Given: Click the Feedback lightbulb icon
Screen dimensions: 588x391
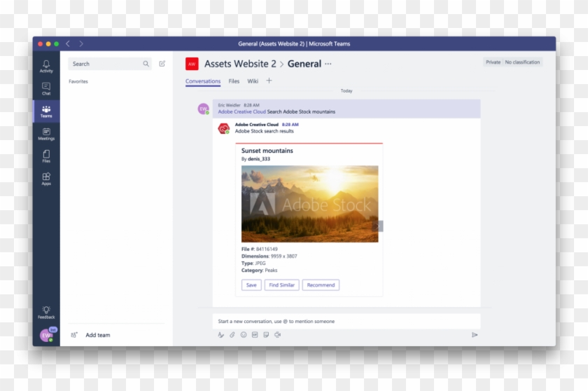Looking at the screenshot, I should (x=46, y=312).
